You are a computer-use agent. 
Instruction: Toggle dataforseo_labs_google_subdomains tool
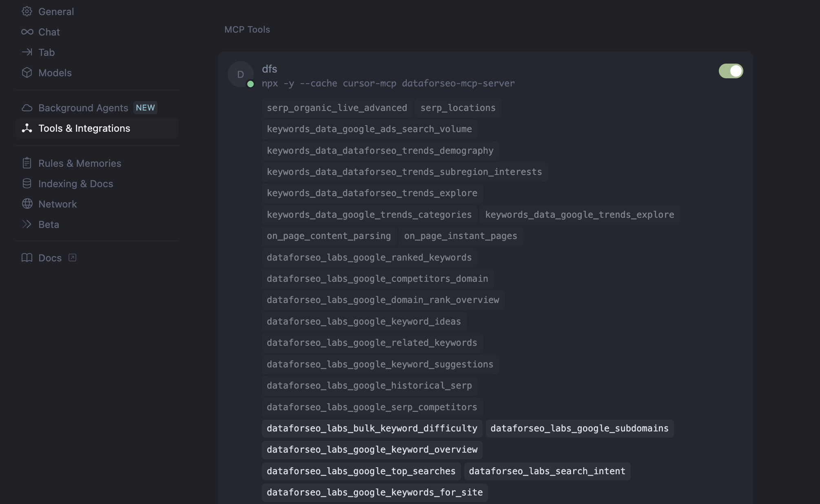point(580,429)
